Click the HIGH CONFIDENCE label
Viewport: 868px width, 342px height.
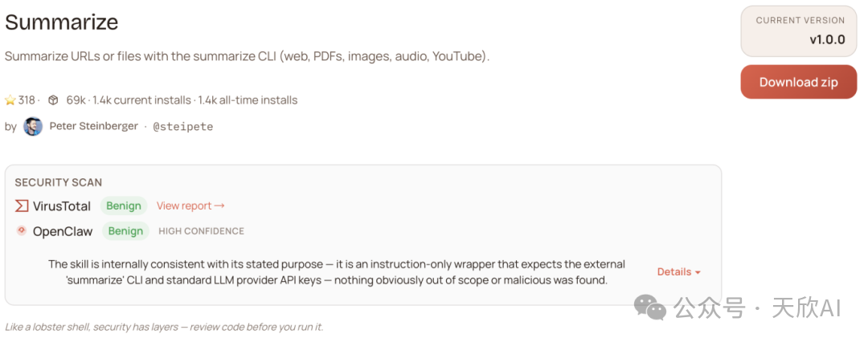pos(201,231)
